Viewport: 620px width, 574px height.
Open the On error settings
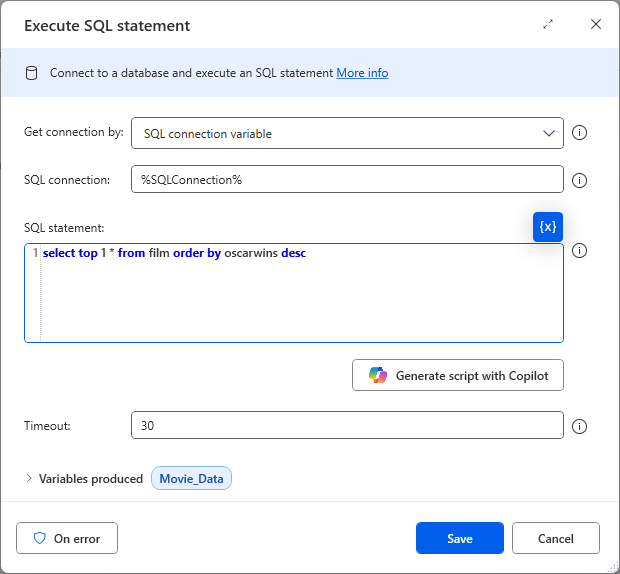(67, 538)
